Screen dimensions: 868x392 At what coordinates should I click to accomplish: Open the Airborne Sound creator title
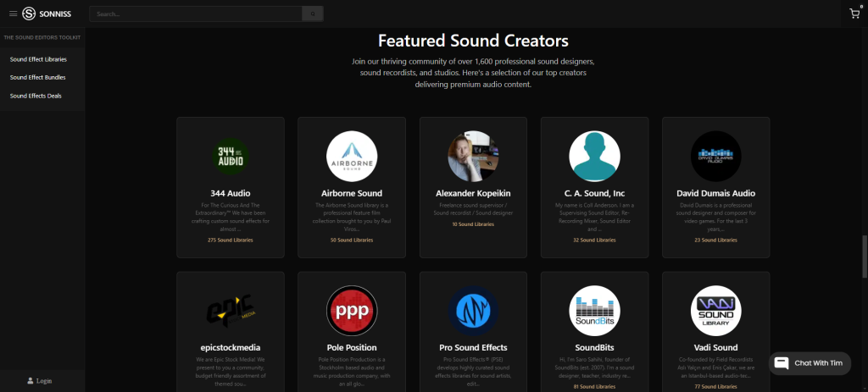click(x=352, y=194)
